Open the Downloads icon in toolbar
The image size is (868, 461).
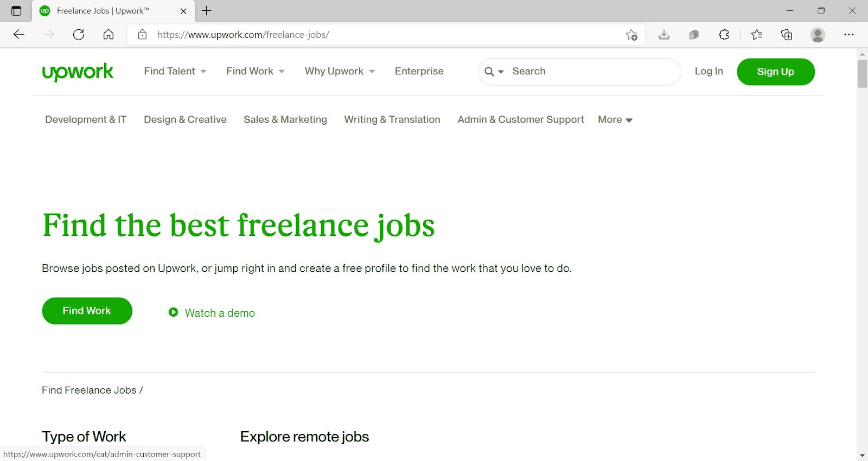(x=664, y=35)
